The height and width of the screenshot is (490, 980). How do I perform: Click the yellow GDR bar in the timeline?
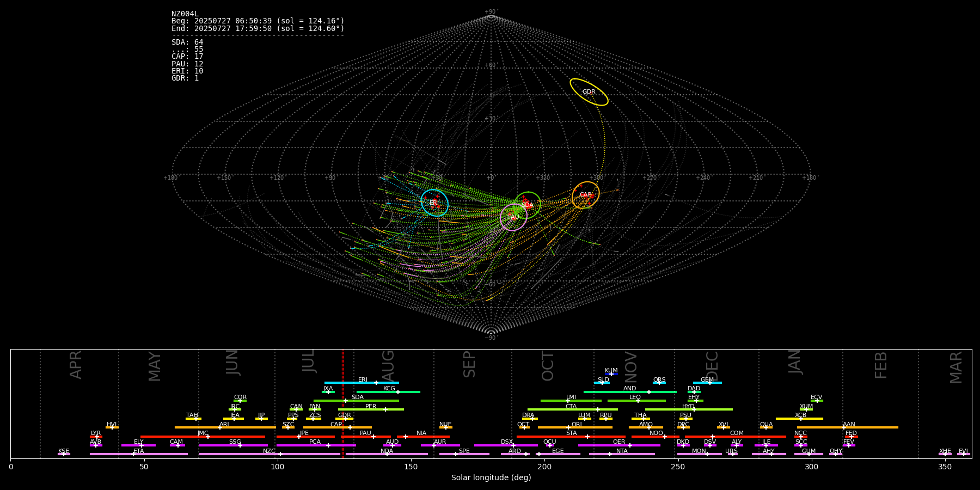(345, 419)
